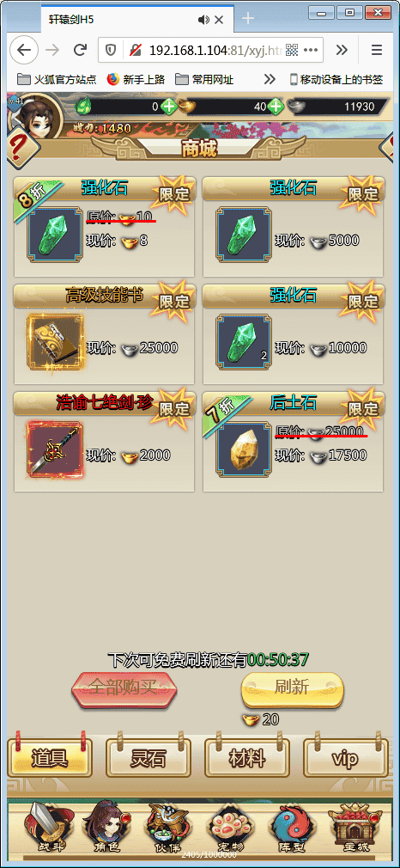Click the green plus beside gold ingots

click(276, 107)
